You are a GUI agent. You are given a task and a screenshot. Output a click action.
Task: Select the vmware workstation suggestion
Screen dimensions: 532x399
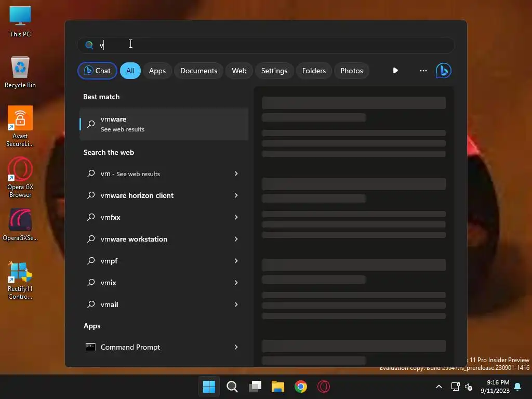164,239
